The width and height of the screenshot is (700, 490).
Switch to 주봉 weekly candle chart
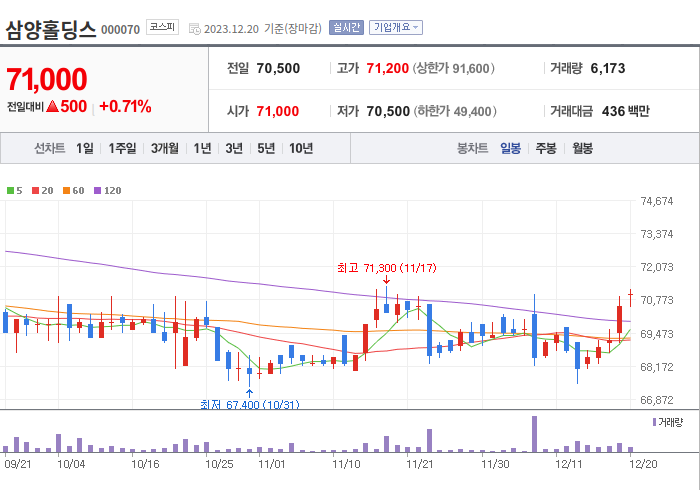tap(546, 148)
